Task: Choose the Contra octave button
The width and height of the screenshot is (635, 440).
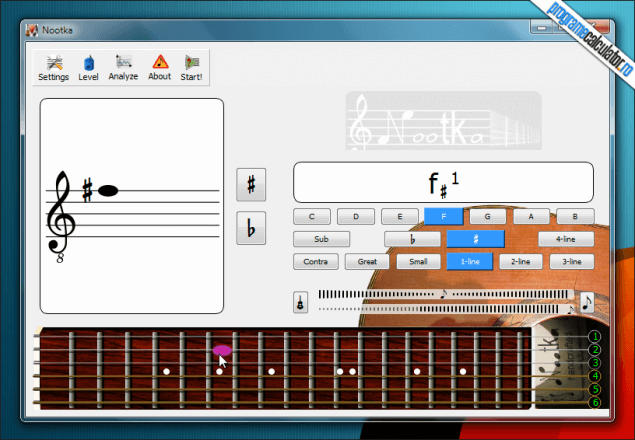Action: [x=315, y=262]
